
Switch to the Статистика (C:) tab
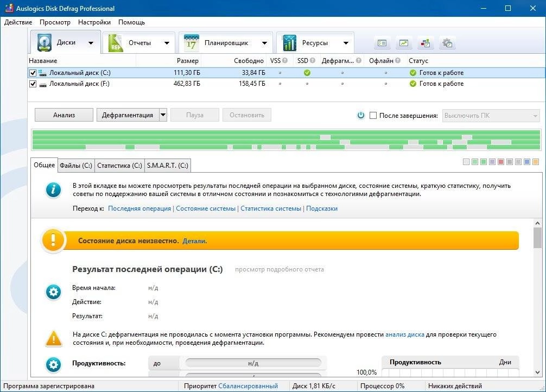tap(119, 166)
